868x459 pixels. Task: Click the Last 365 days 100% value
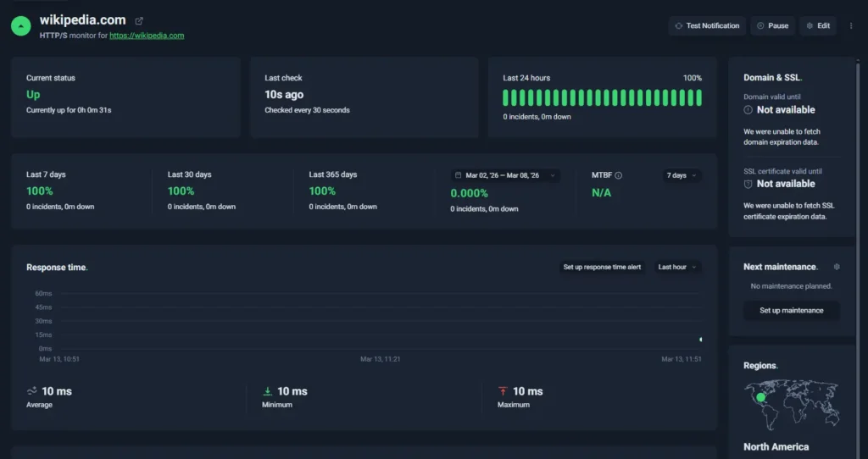322,191
